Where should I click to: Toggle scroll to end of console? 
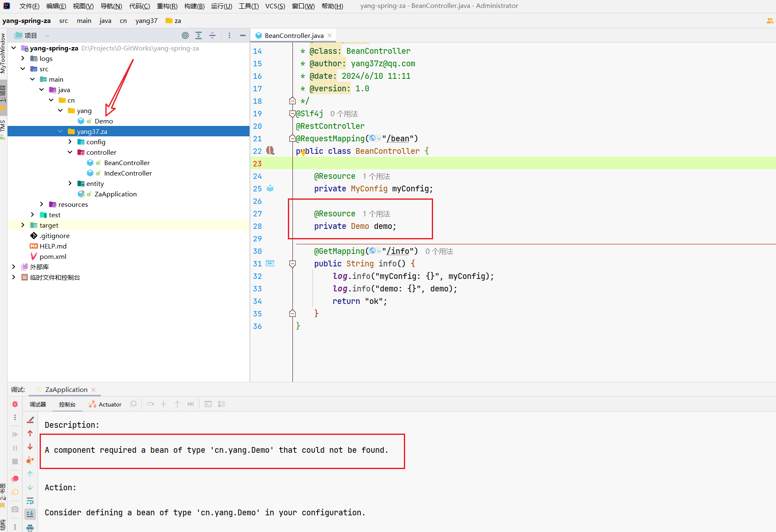point(30,514)
